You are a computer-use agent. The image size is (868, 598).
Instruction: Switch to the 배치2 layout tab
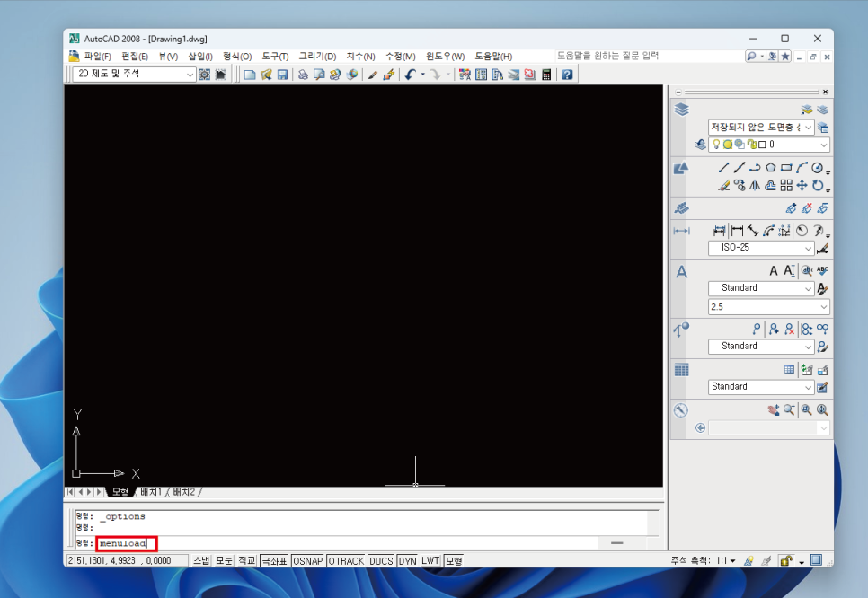184,492
